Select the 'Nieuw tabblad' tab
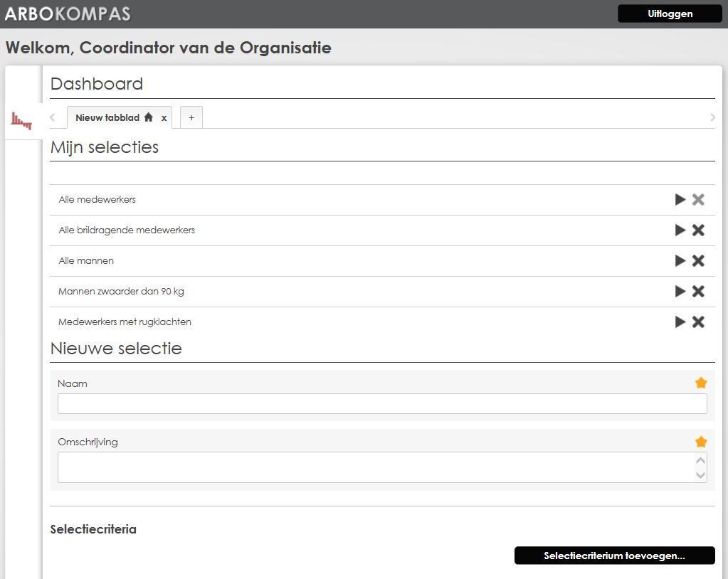728x579 pixels. pos(107,118)
